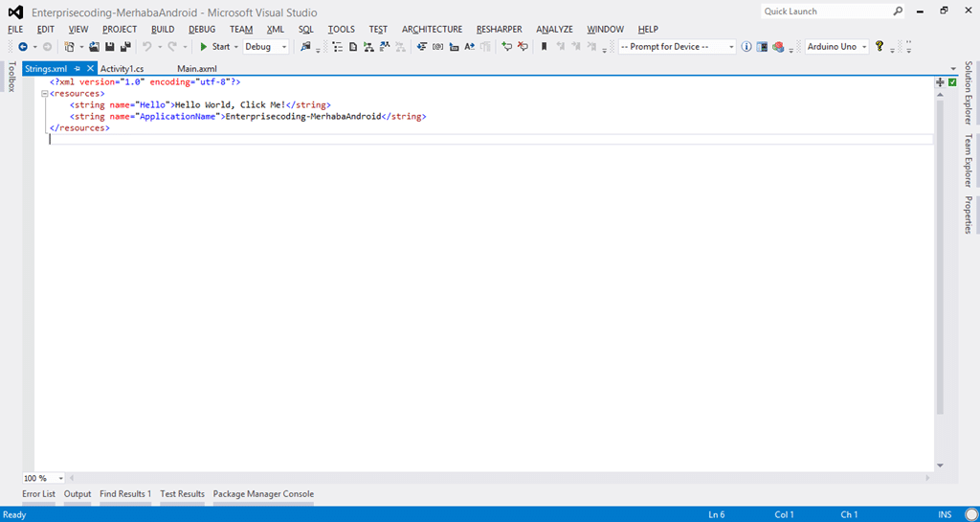Click the green schema hierarchy icon
This screenshot has height=522, width=980.
point(368,47)
